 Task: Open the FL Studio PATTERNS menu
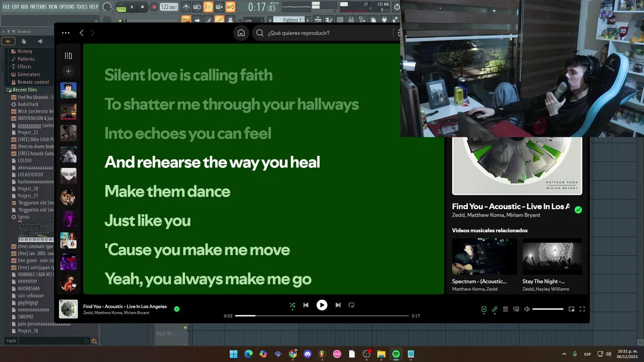coord(38,7)
